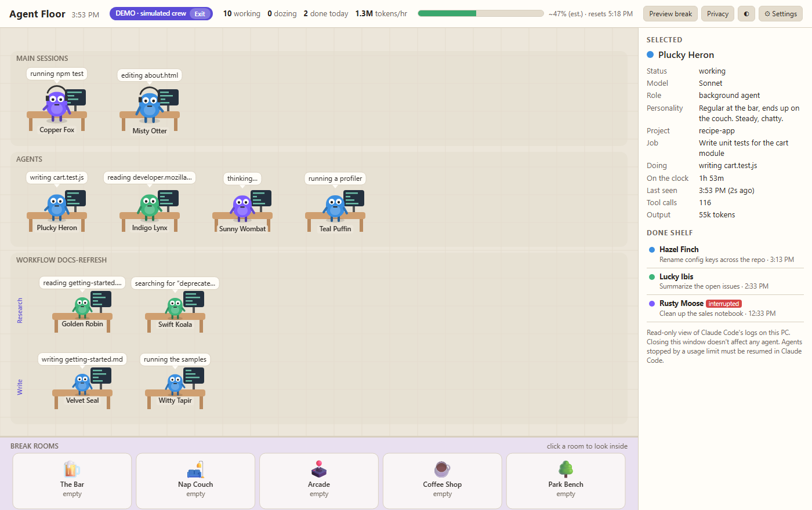Click the Preview break button
Image resolution: width=812 pixels, height=510 pixels.
click(x=670, y=14)
